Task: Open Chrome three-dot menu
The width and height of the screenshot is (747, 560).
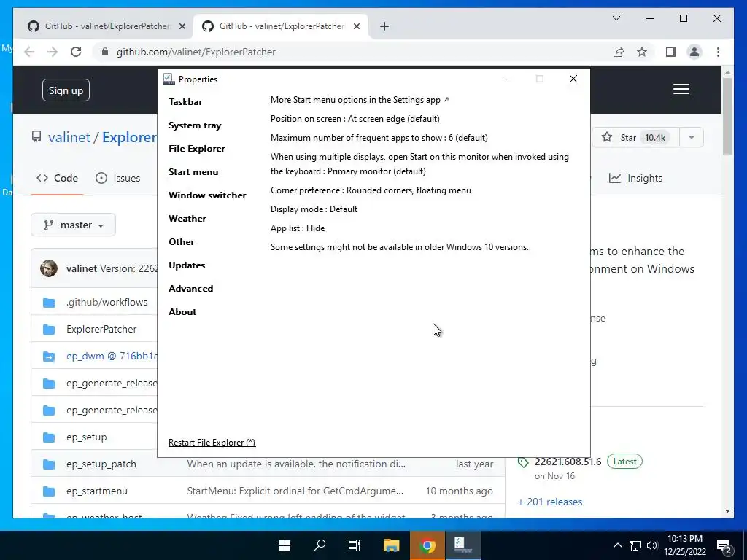Action: pos(718,52)
